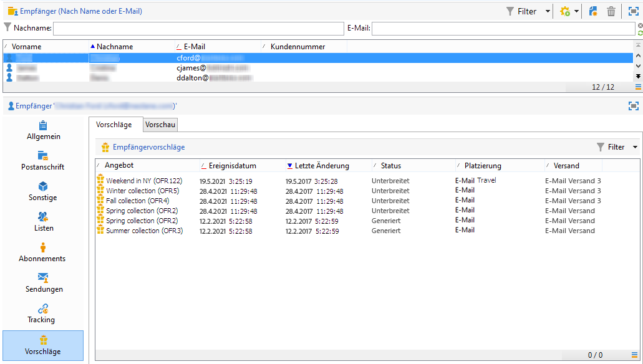
Task: Select the recipient row ddalton@
Action: pyautogui.click(x=318, y=77)
